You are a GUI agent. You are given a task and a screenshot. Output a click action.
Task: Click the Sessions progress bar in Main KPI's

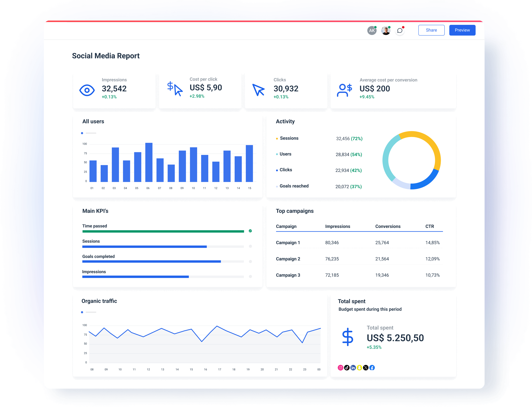pyautogui.click(x=144, y=246)
